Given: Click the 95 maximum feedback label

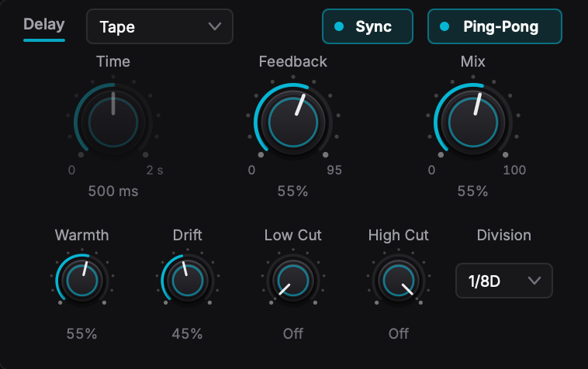Looking at the screenshot, I should point(334,170).
